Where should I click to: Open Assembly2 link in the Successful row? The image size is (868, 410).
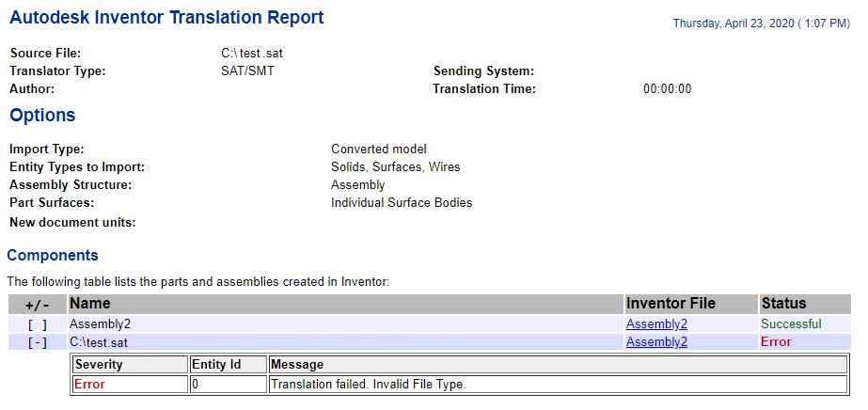point(656,324)
